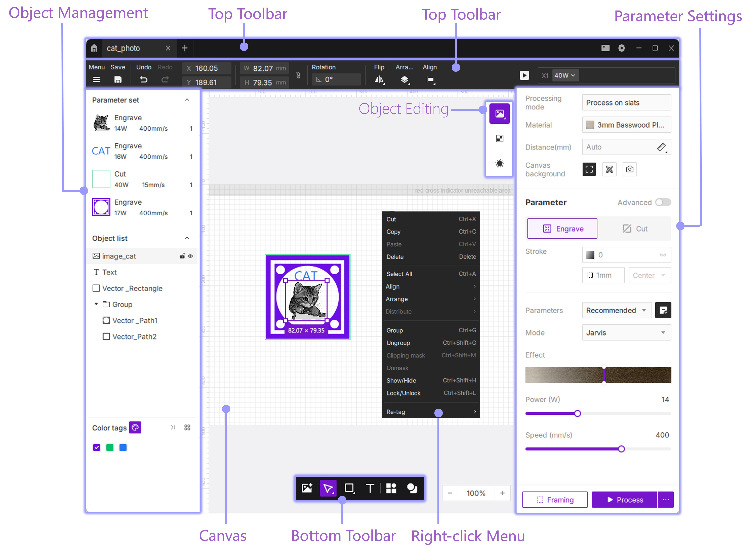
Task: Click the purple Process button
Action: tap(624, 500)
